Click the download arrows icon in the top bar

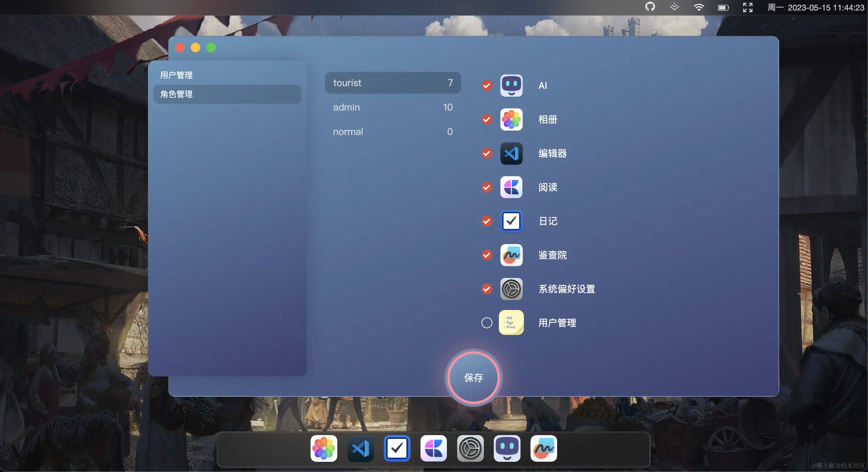point(674,7)
